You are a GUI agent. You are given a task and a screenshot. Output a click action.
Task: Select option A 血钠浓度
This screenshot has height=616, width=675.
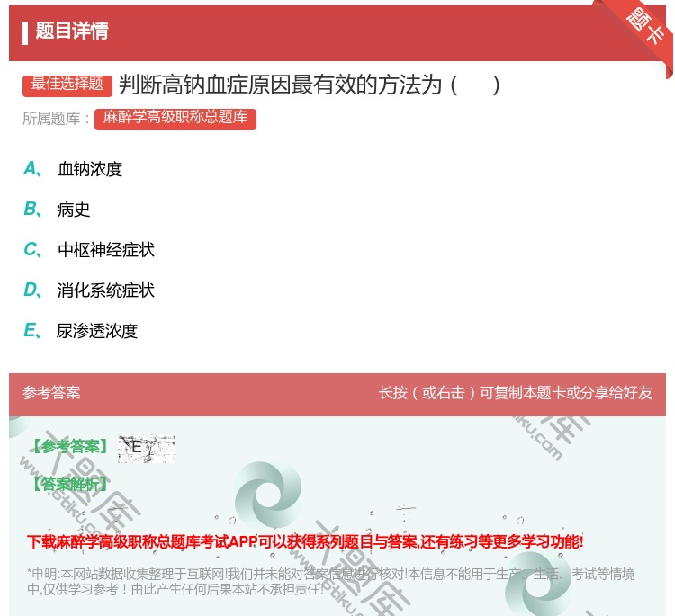pyautogui.click(x=73, y=169)
